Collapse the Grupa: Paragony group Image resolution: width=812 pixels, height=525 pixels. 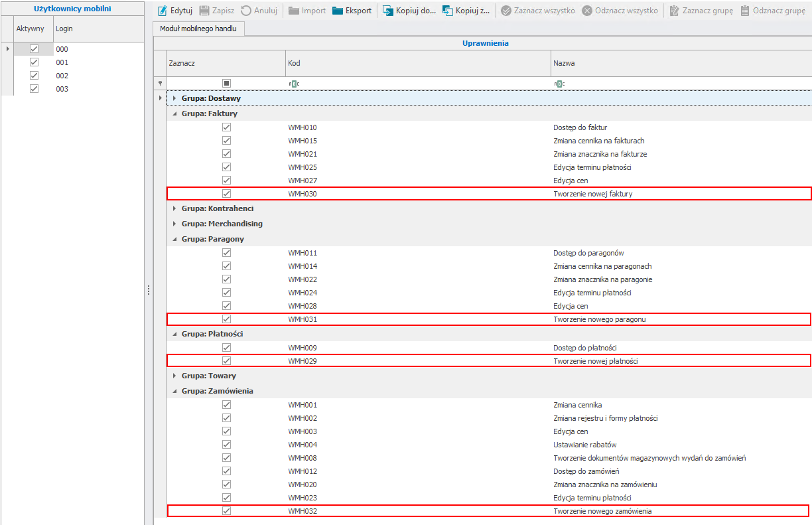tap(174, 239)
